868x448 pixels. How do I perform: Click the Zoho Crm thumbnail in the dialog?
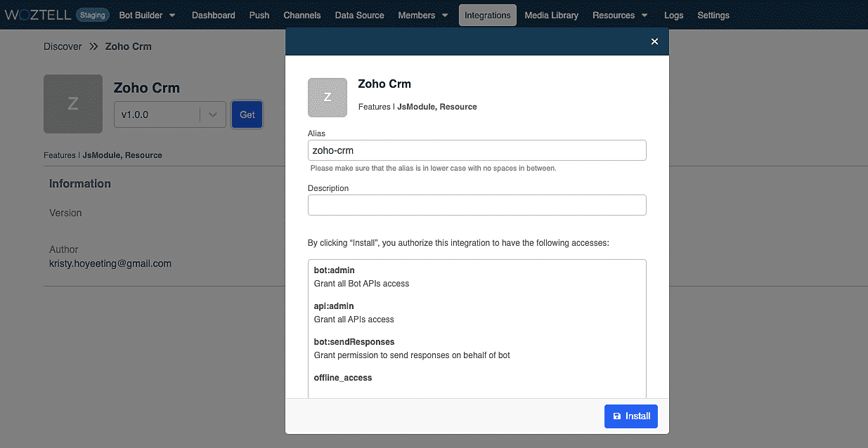(x=328, y=98)
